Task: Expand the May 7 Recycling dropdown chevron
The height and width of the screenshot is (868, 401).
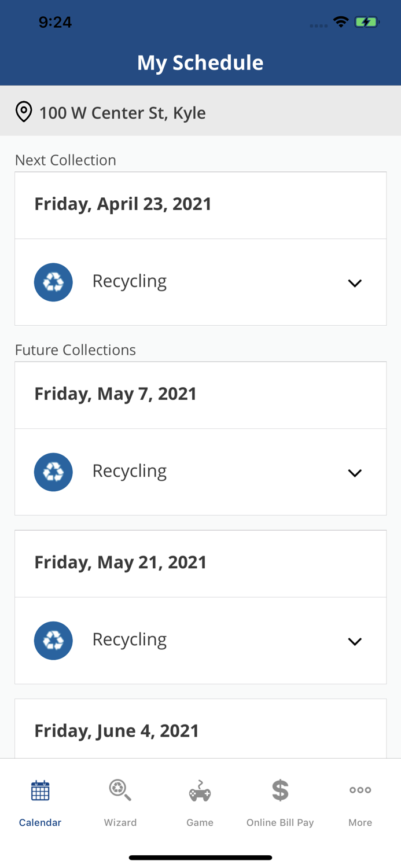Action: (x=355, y=473)
